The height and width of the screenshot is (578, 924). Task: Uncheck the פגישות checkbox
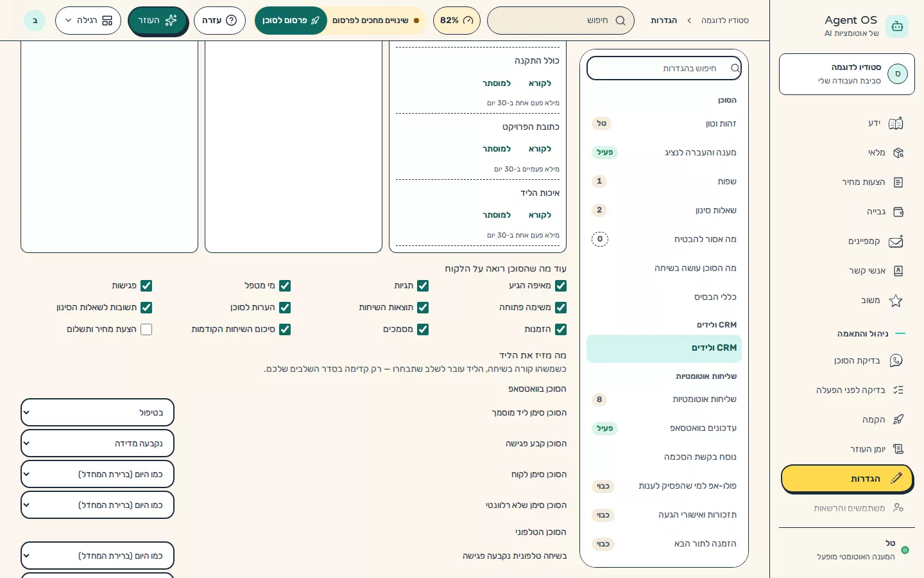146,286
